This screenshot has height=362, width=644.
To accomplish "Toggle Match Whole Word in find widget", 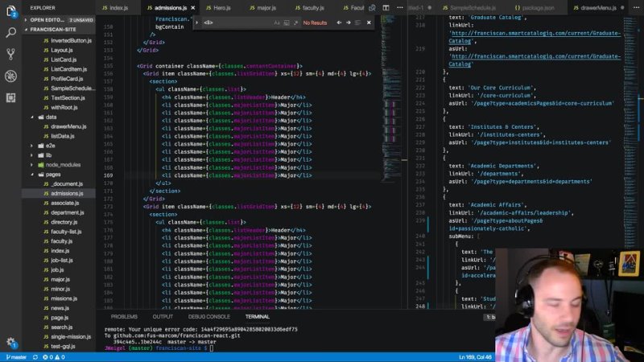I will point(287,23).
